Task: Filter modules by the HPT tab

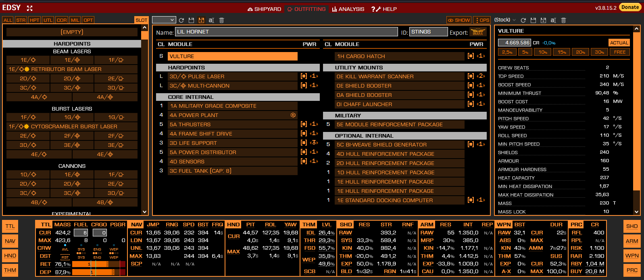Action: pyautogui.click(x=35, y=20)
